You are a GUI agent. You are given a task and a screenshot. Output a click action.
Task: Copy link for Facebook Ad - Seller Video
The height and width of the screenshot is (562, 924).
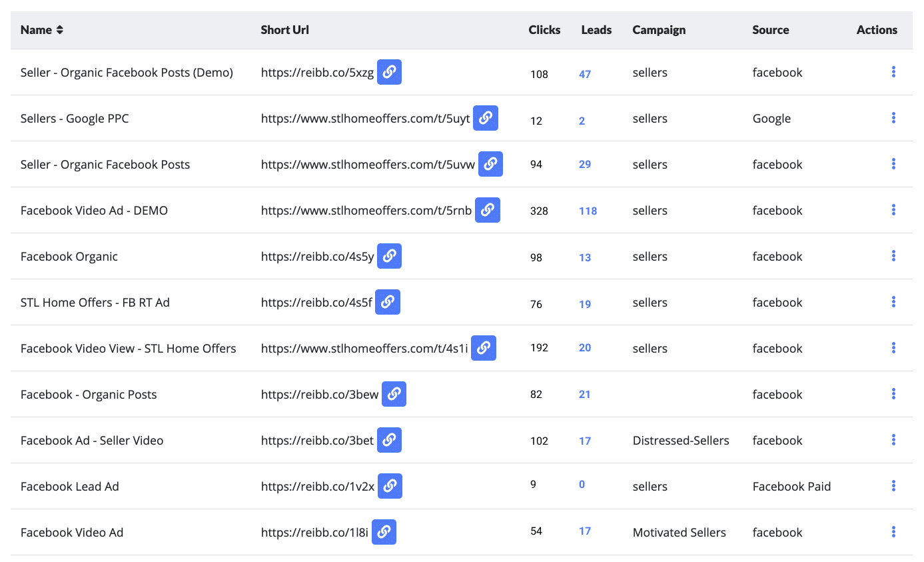pyautogui.click(x=389, y=440)
